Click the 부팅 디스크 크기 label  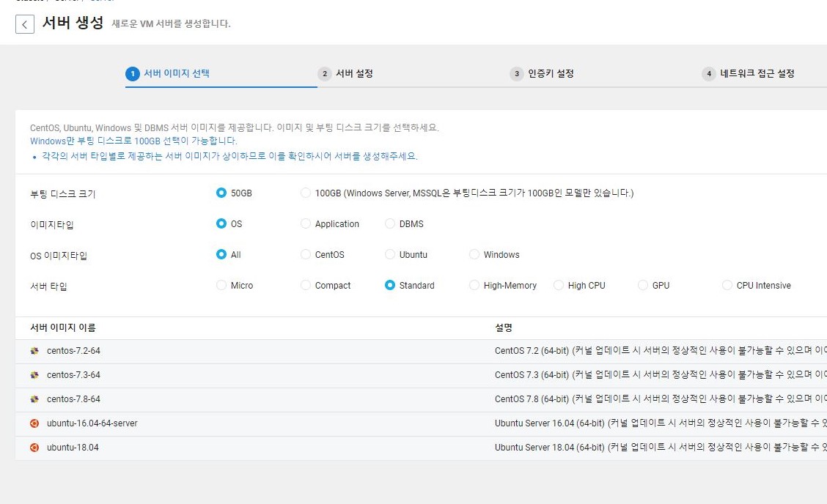(x=63, y=194)
